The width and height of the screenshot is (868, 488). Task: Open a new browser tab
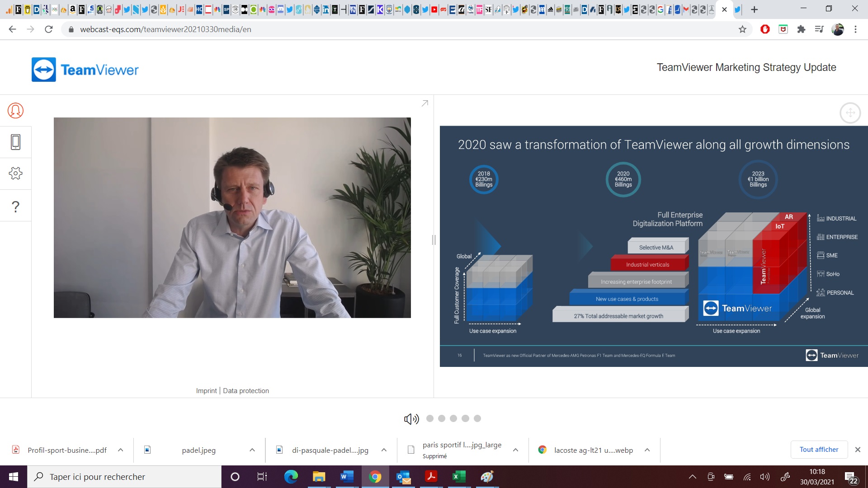(x=755, y=9)
